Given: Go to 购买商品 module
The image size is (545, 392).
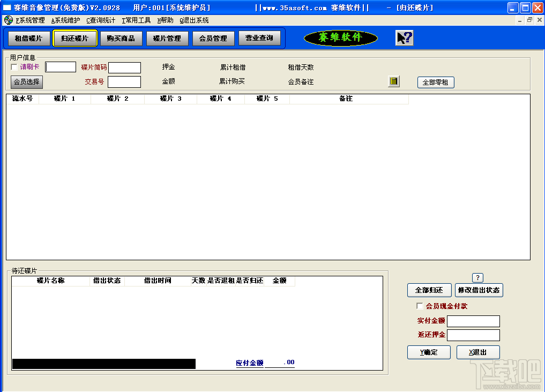Looking at the screenshot, I should coord(121,38).
